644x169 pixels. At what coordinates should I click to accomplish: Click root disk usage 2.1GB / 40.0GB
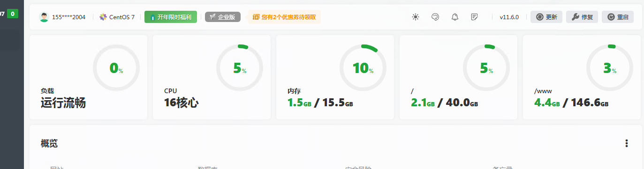(445, 103)
